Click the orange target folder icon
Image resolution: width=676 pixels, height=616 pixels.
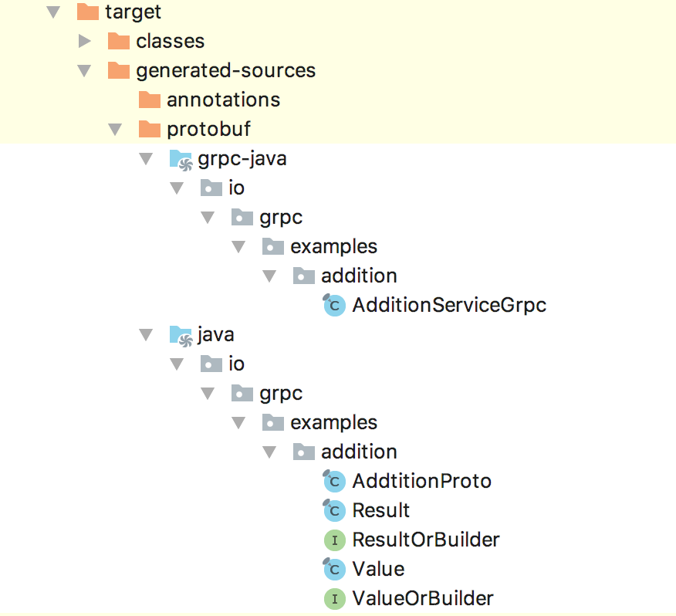(x=88, y=12)
